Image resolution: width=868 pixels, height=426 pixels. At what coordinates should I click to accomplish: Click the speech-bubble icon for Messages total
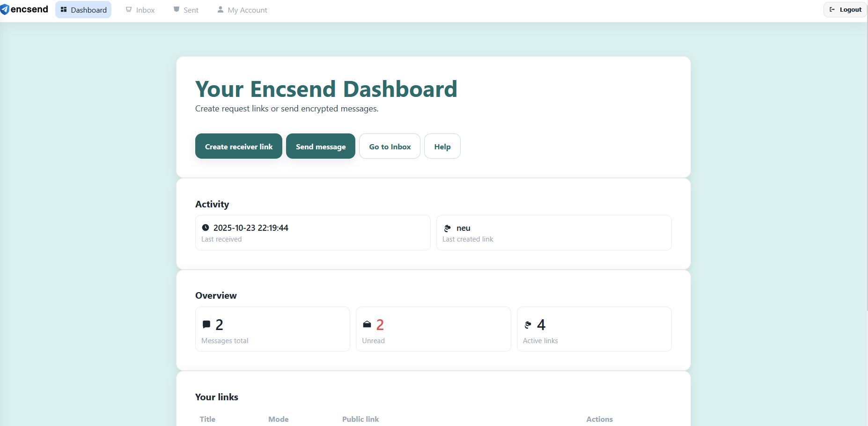coord(206,323)
